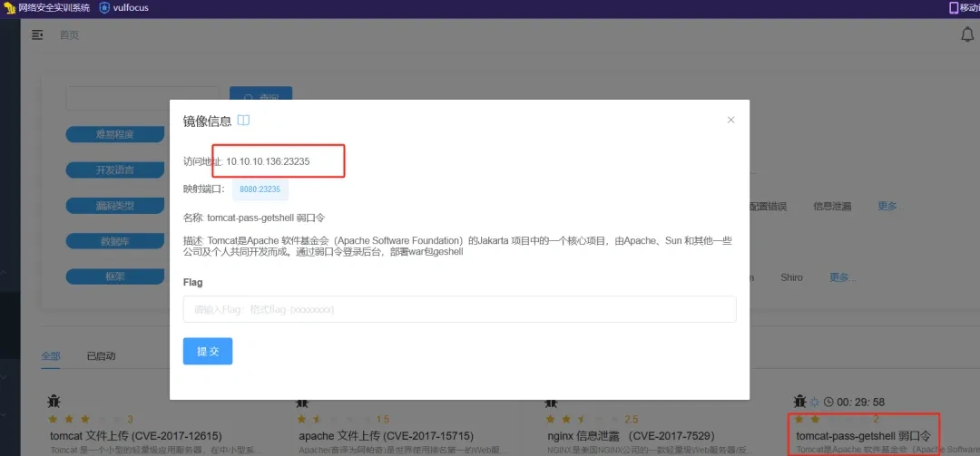Select the 开发语言 filter label

(x=115, y=170)
